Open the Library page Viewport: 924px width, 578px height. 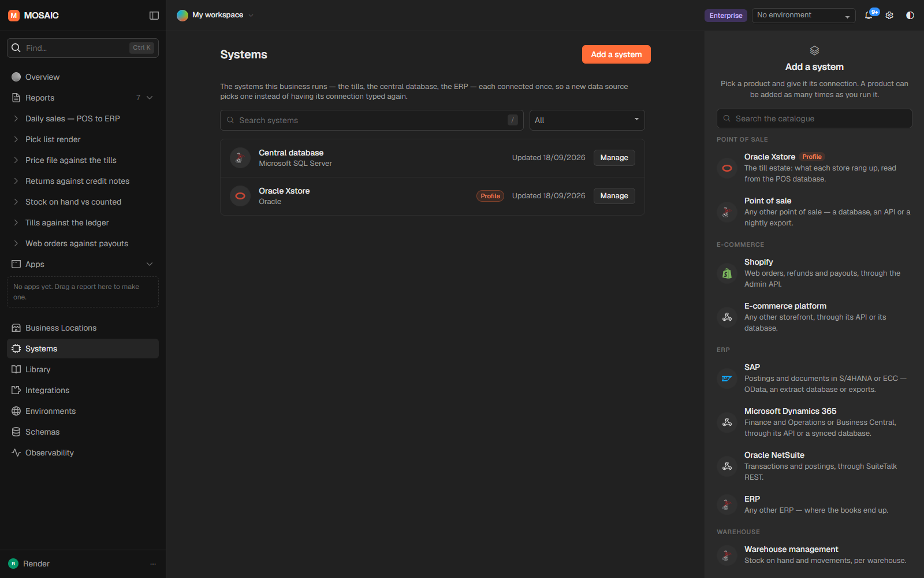pos(83,369)
